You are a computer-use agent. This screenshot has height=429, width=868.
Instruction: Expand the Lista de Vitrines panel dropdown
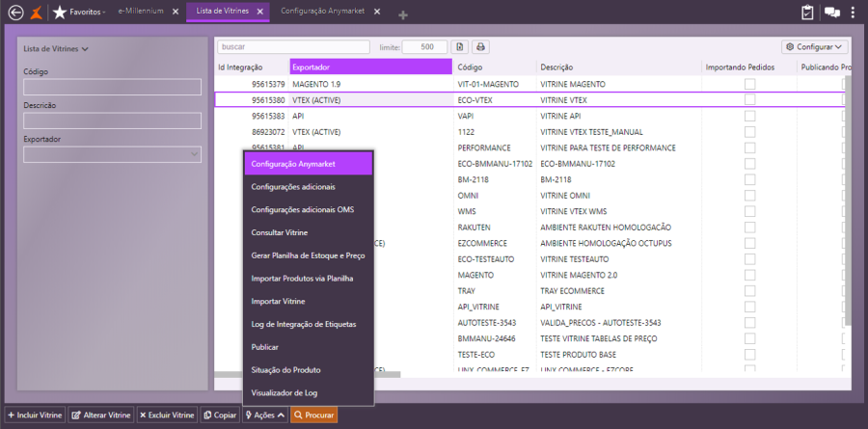coord(56,49)
